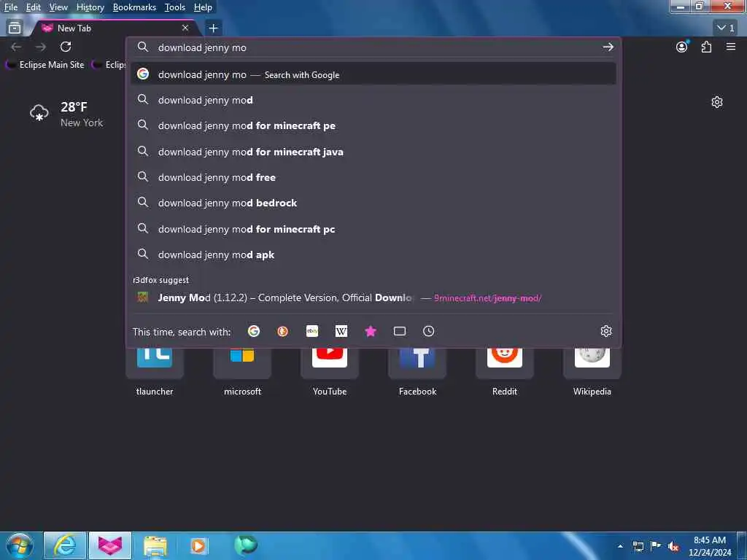
Task: Select the New Tab tab
Action: (115, 28)
